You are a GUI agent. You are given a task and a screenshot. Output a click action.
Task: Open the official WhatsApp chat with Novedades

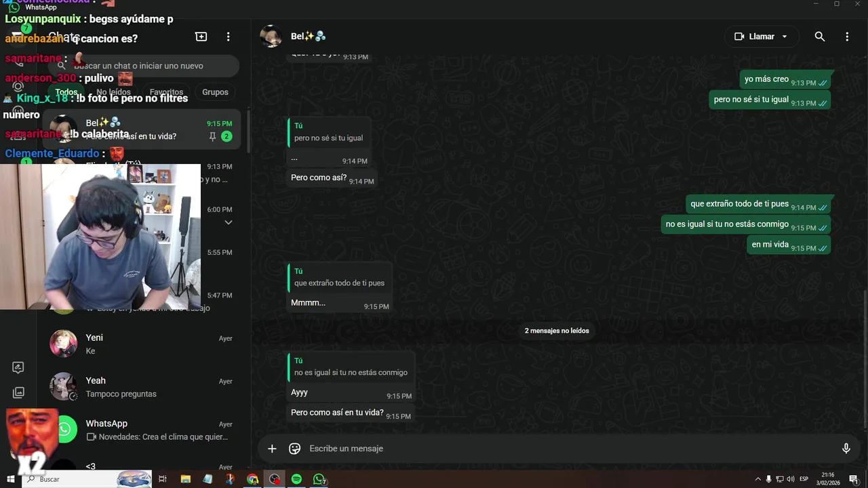pos(141,430)
